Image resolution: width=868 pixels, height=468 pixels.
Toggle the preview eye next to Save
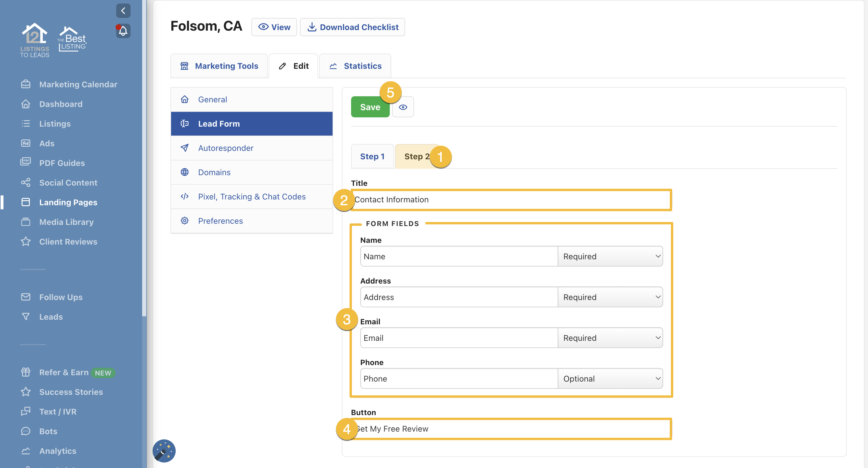point(403,107)
